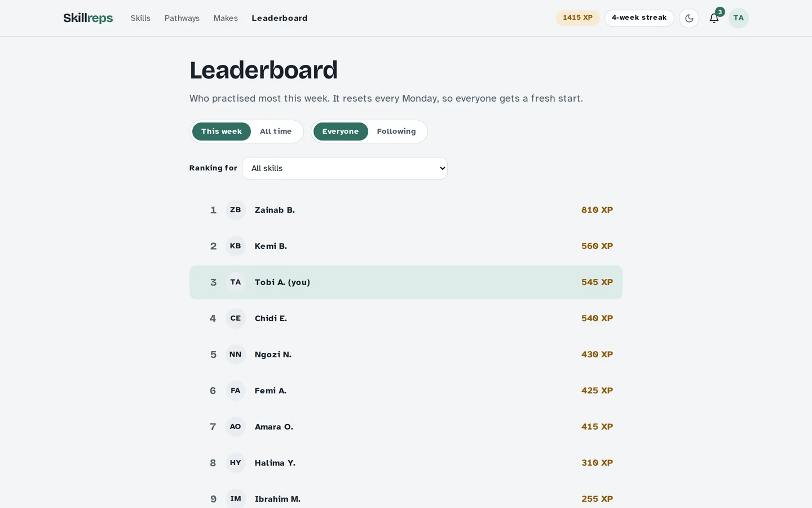812x508 pixels.
Task: Open Ibrahim M. name
Action: 277,499
